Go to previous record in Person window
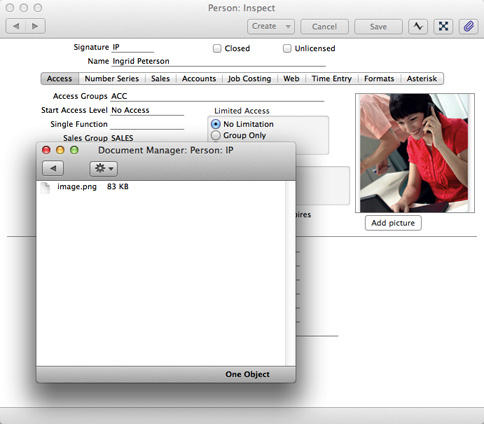The width and height of the screenshot is (484, 424). [x=16, y=26]
